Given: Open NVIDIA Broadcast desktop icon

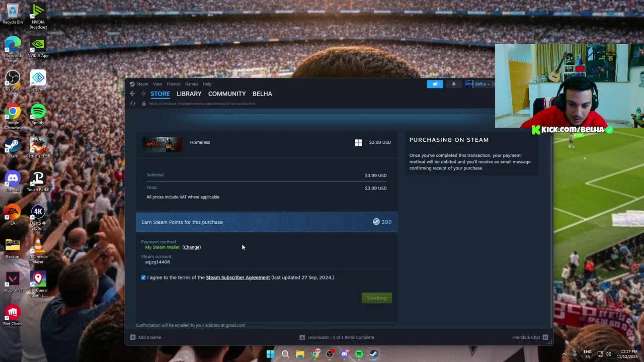Looking at the screenshot, I should tap(38, 17).
